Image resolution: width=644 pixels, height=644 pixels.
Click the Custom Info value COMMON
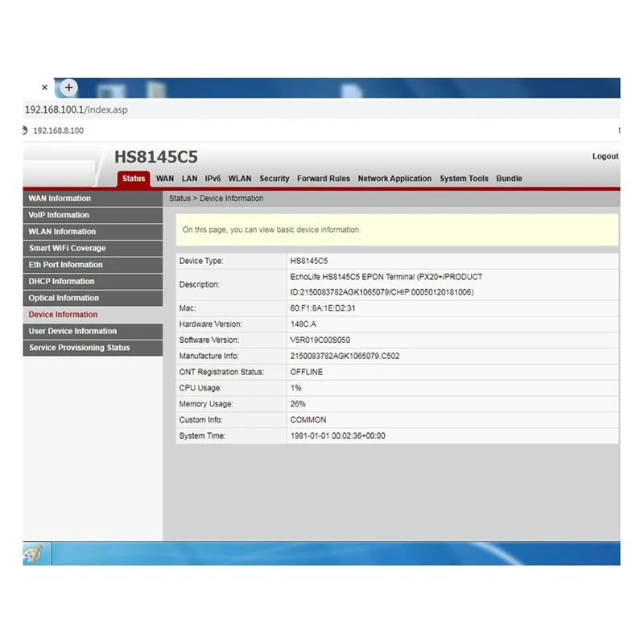pyautogui.click(x=308, y=420)
